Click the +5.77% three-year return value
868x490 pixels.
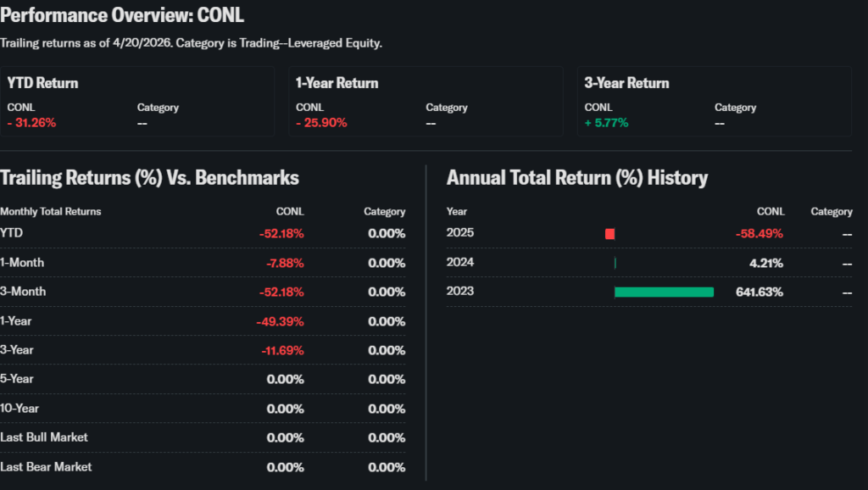tap(606, 123)
